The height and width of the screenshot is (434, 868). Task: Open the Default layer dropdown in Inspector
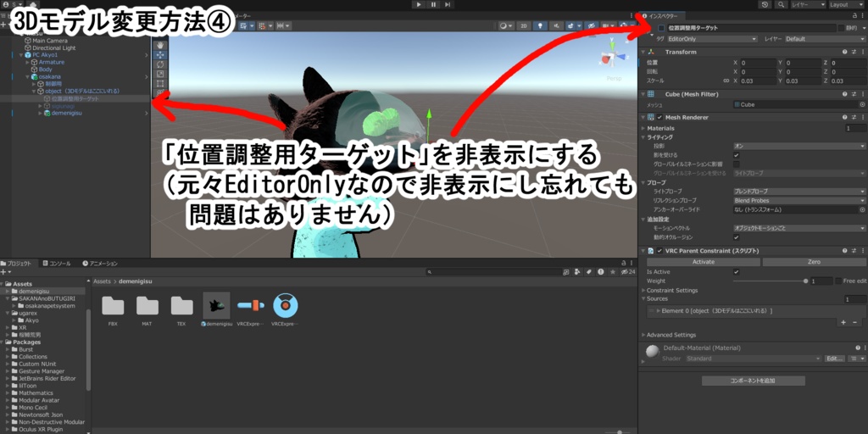pos(824,39)
